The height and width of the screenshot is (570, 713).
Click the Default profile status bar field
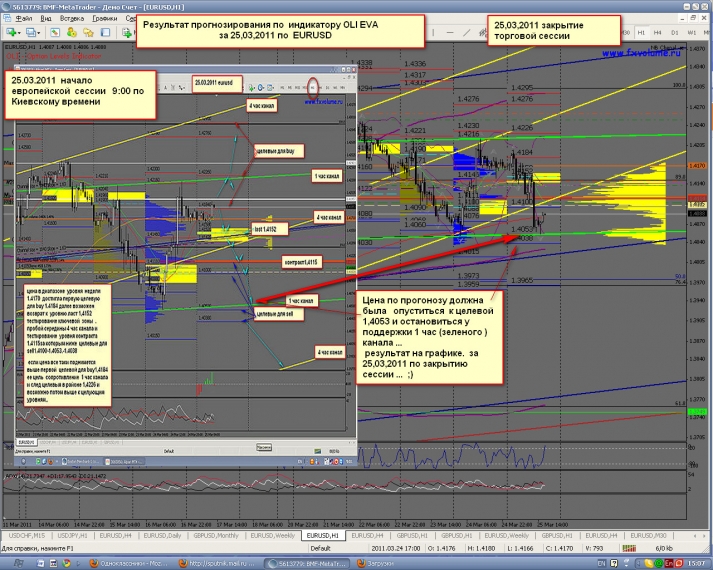pos(321,548)
